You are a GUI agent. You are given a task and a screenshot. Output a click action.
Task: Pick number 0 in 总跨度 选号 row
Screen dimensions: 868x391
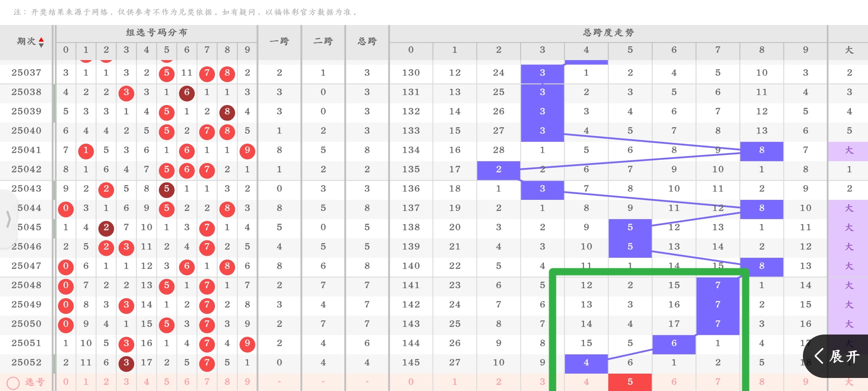pyautogui.click(x=411, y=382)
